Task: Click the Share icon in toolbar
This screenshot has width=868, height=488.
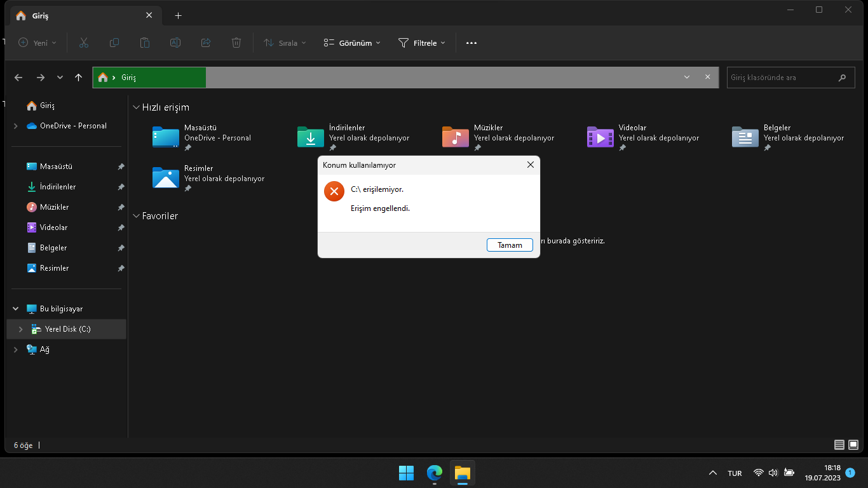Action: click(206, 43)
